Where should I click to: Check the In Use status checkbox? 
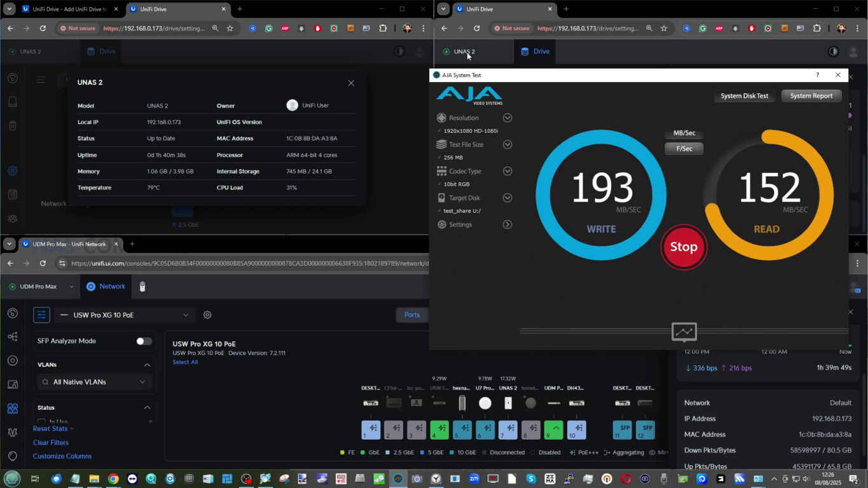pyautogui.click(x=41, y=421)
